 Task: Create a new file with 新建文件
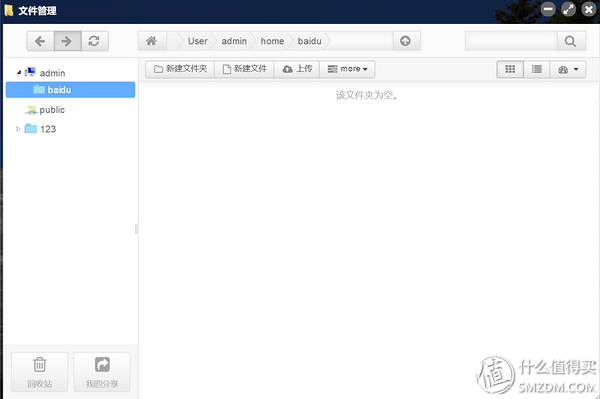coord(244,69)
